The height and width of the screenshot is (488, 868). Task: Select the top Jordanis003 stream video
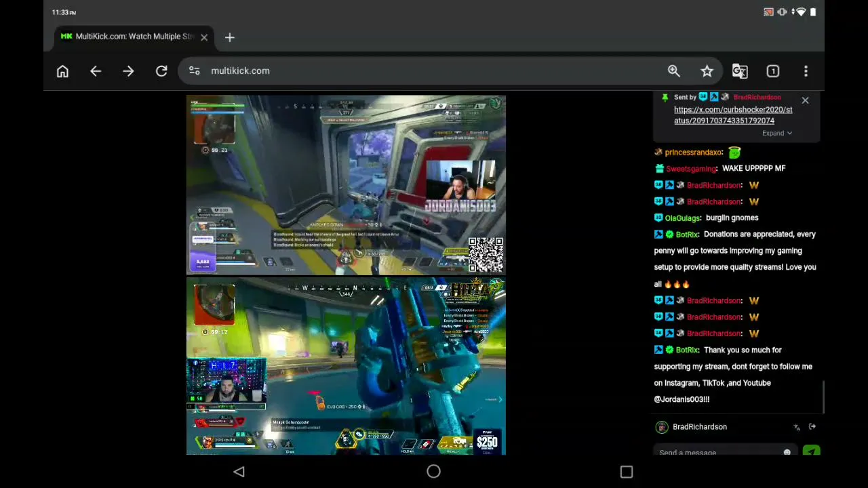[x=346, y=185]
